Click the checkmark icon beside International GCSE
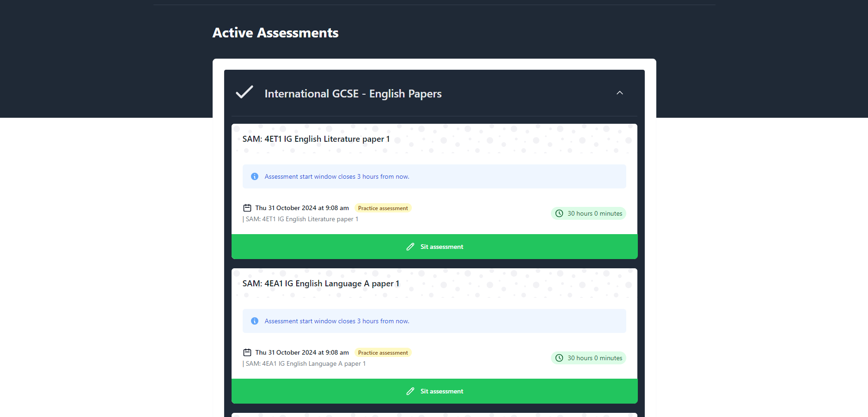The image size is (868, 417). 245,92
